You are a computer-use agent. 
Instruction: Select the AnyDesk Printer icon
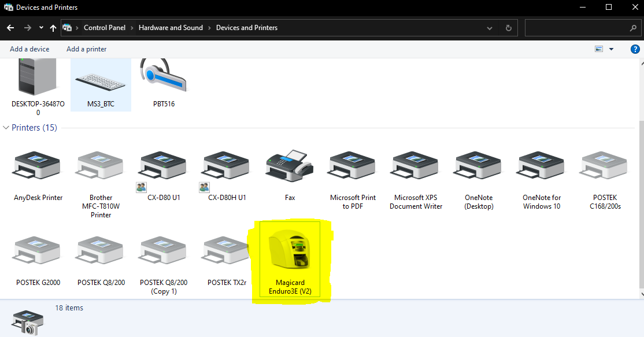tap(37, 165)
